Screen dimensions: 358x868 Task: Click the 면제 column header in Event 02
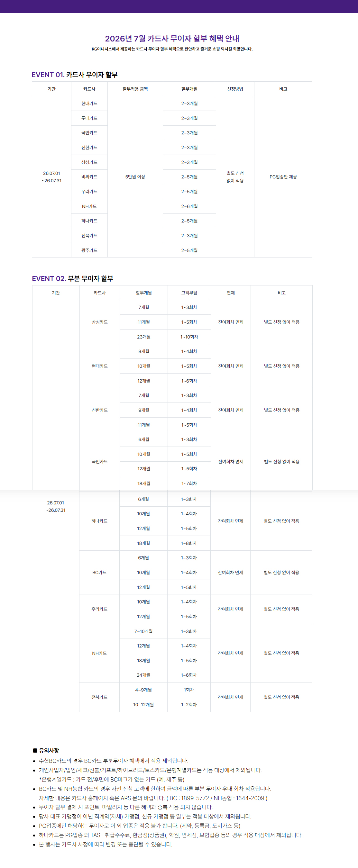231,293
